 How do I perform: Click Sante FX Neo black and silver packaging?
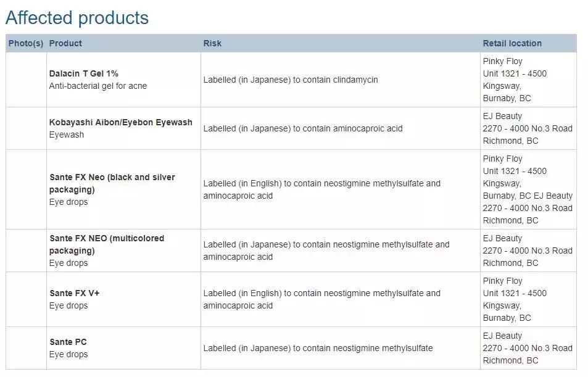(112, 183)
